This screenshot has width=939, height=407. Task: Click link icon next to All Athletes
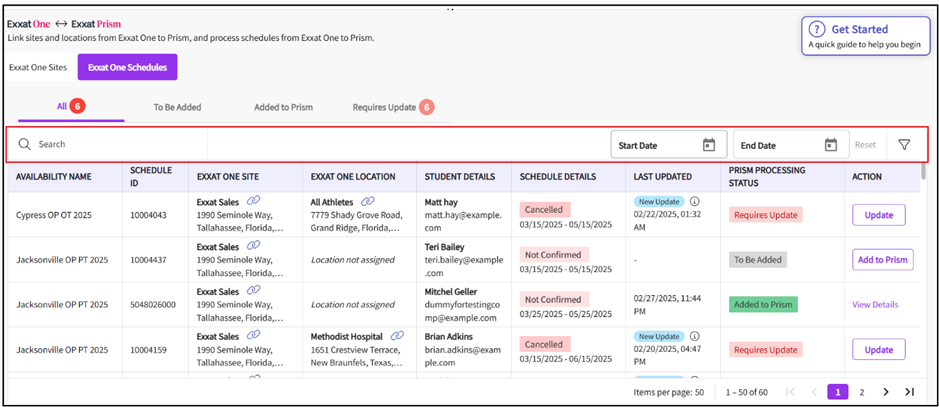click(x=368, y=202)
